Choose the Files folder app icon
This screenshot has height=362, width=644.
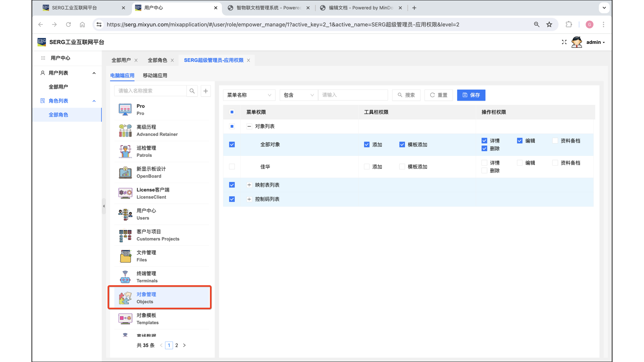coord(125,256)
